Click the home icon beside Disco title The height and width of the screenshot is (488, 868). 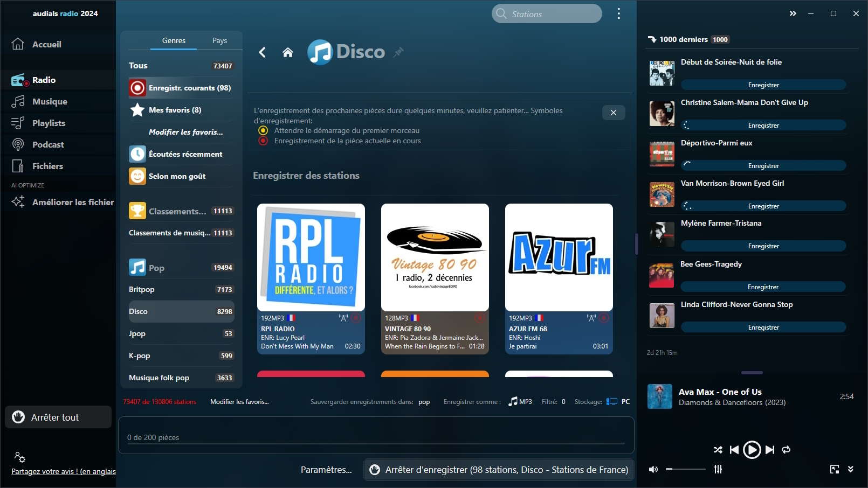tap(288, 52)
